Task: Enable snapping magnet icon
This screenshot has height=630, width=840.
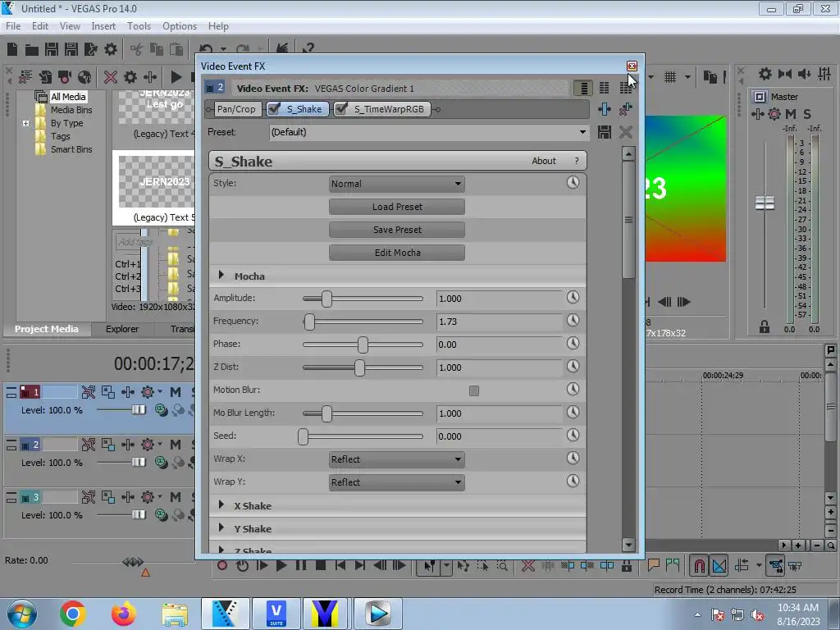Action: [700, 566]
